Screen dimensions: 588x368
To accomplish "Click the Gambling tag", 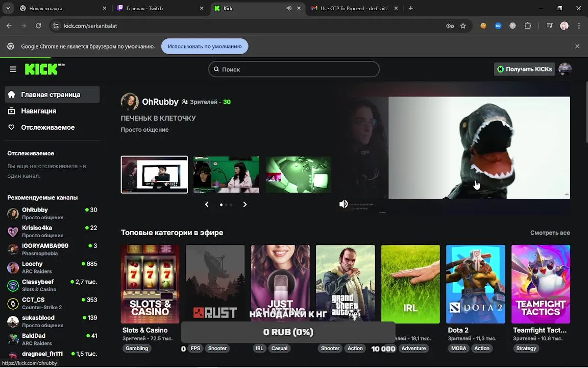I will [x=137, y=349].
